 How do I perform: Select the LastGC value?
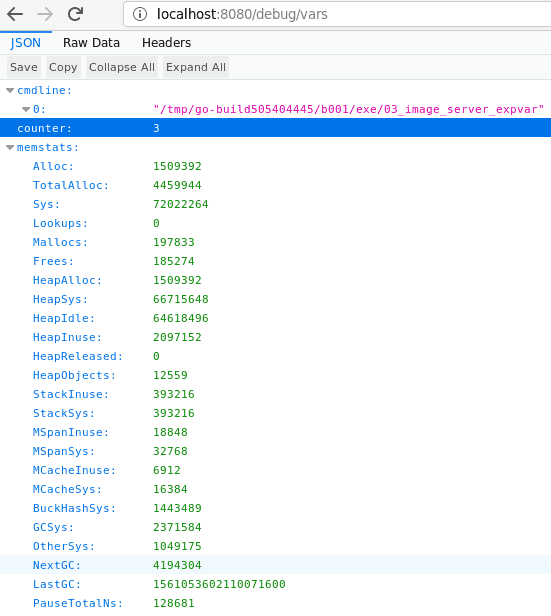click(219, 584)
